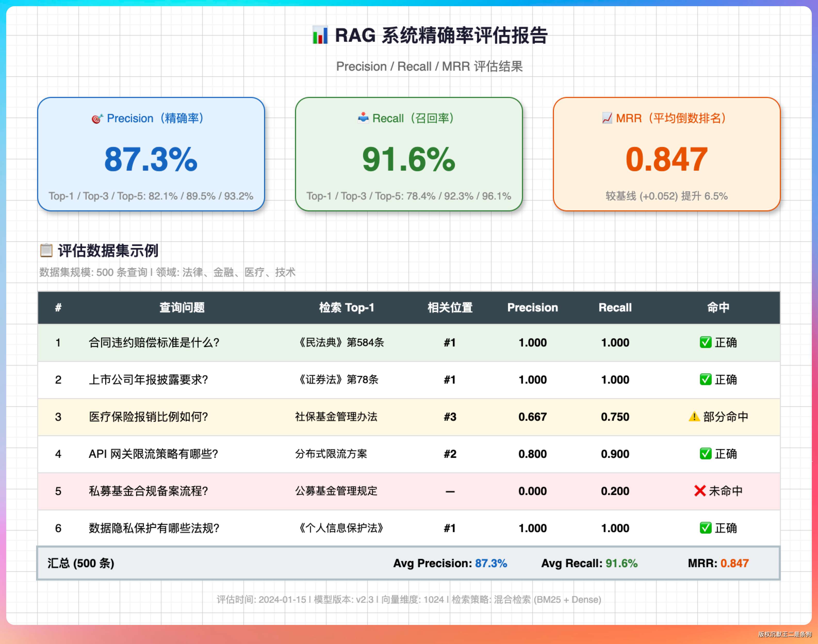Click the query 私募基金合规备案流程?
The image size is (818, 644).
pyautogui.click(x=148, y=491)
